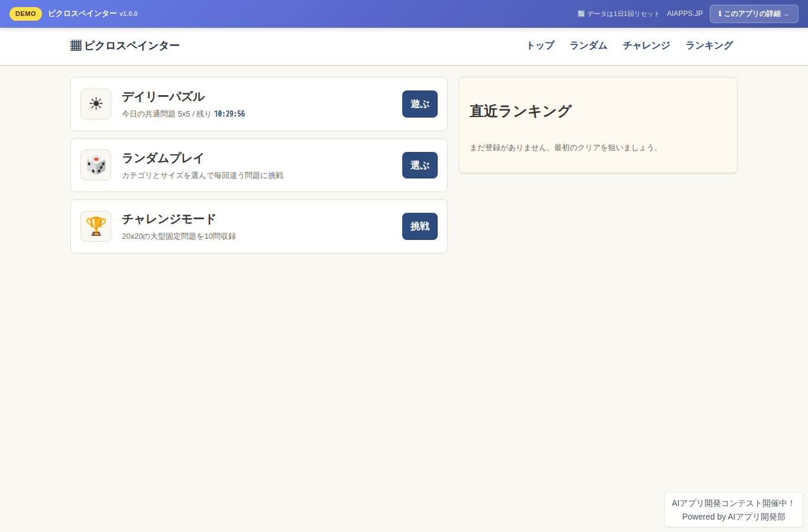Open the ランキング navigation item
The image size is (808, 532).
point(709,46)
